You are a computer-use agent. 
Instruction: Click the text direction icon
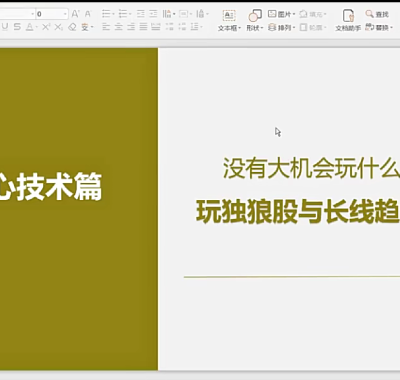click(167, 14)
